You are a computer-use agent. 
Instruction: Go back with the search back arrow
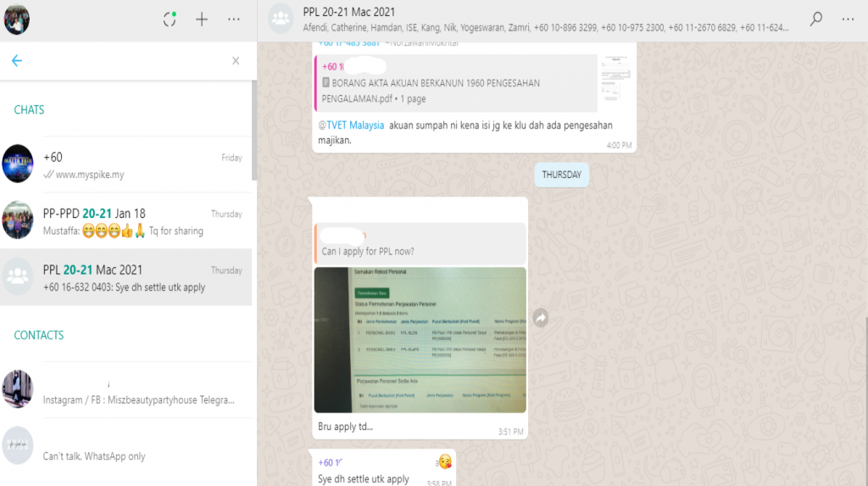click(x=17, y=60)
